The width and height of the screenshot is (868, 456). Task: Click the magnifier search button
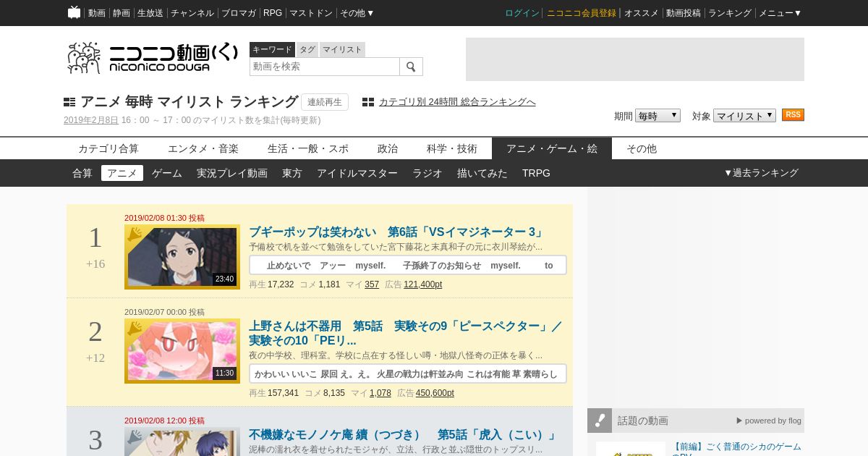(x=411, y=67)
